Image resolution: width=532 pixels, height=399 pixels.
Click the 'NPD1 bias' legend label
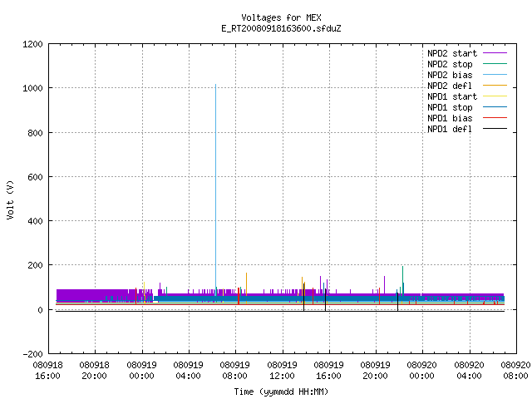[x=450, y=118]
